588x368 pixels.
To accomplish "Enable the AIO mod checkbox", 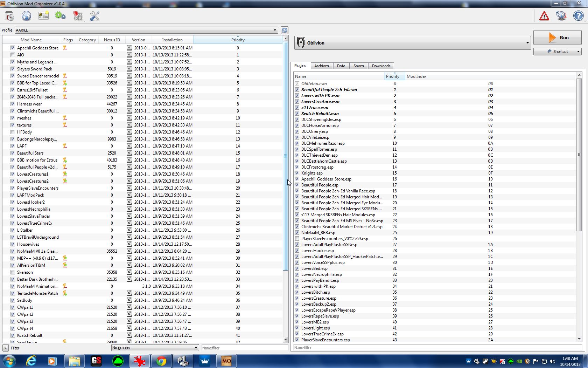I will 13,55.
